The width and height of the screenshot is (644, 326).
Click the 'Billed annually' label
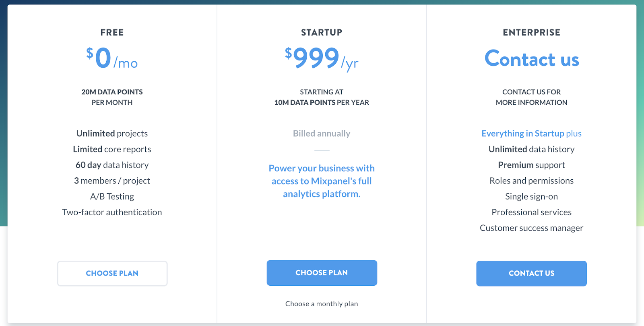point(322,133)
